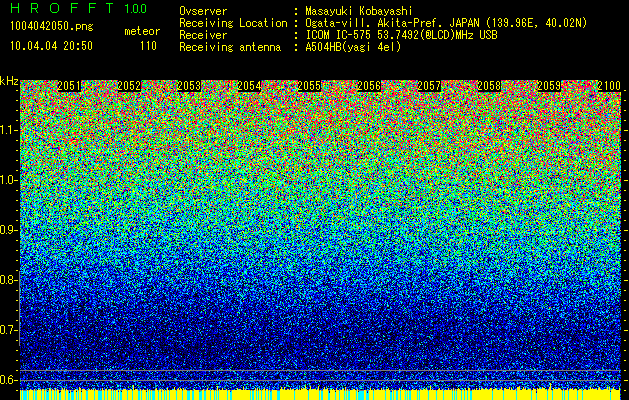Click the 2057 time marker

click(429, 86)
